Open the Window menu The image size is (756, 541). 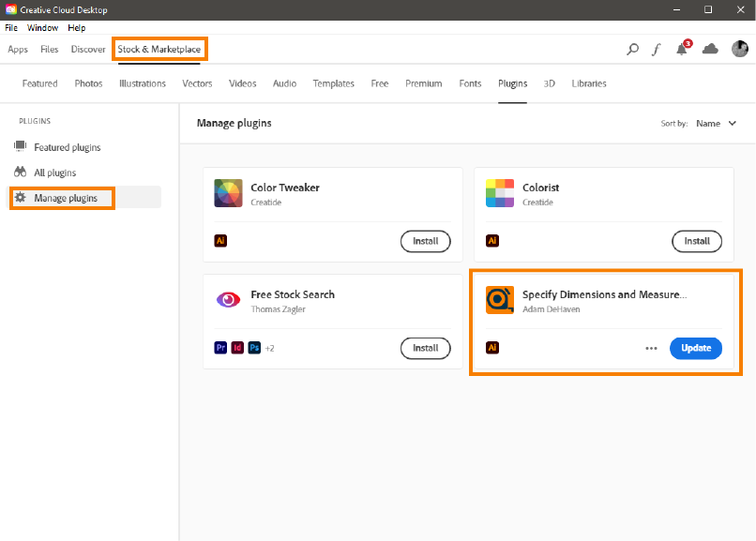click(x=42, y=28)
